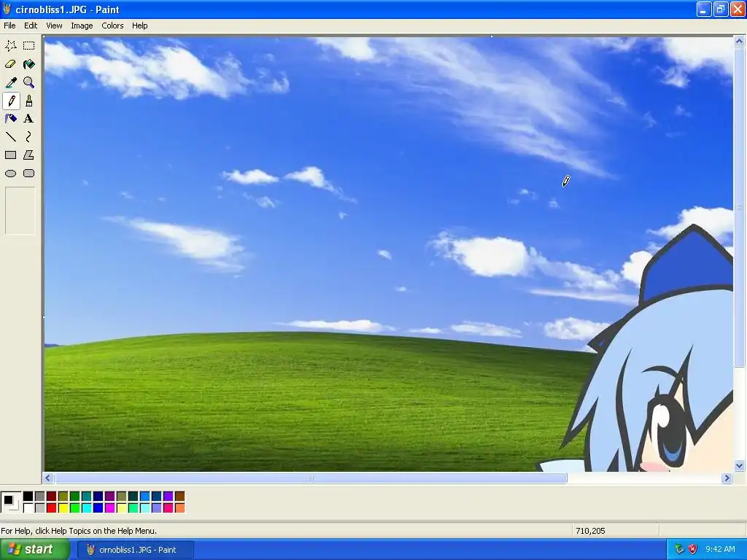
Task: Choose the cyan color swatch
Action: point(87,508)
